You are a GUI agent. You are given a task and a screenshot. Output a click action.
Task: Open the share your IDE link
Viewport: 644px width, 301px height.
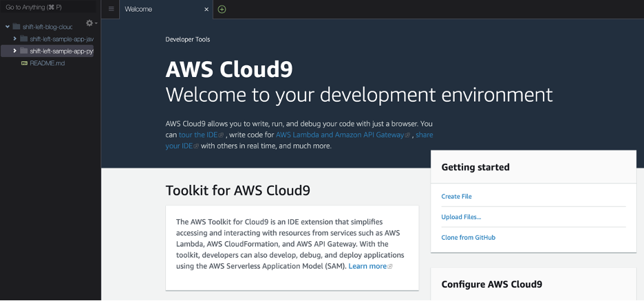click(425, 135)
